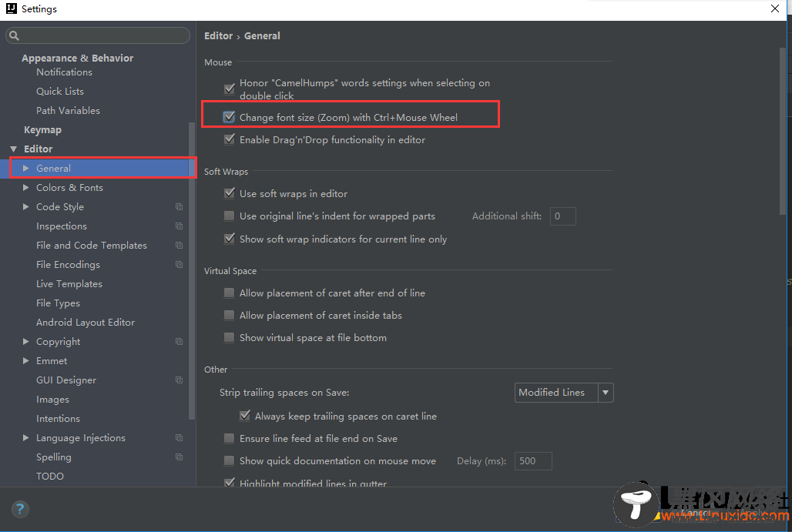
Task: Click the project-level icon beside Inspections
Action: [x=179, y=226]
